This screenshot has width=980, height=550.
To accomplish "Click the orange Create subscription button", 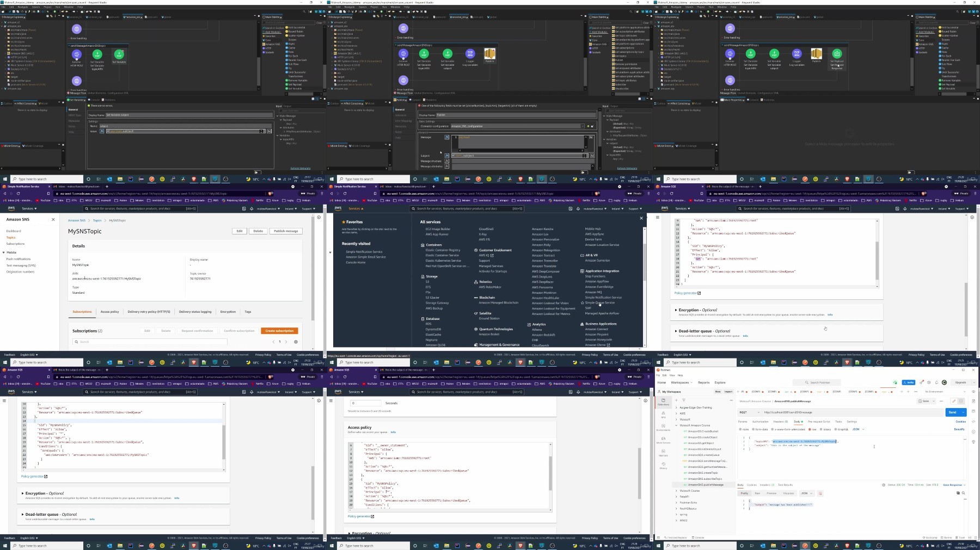I will pyautogui.click(x=279, y=331).
